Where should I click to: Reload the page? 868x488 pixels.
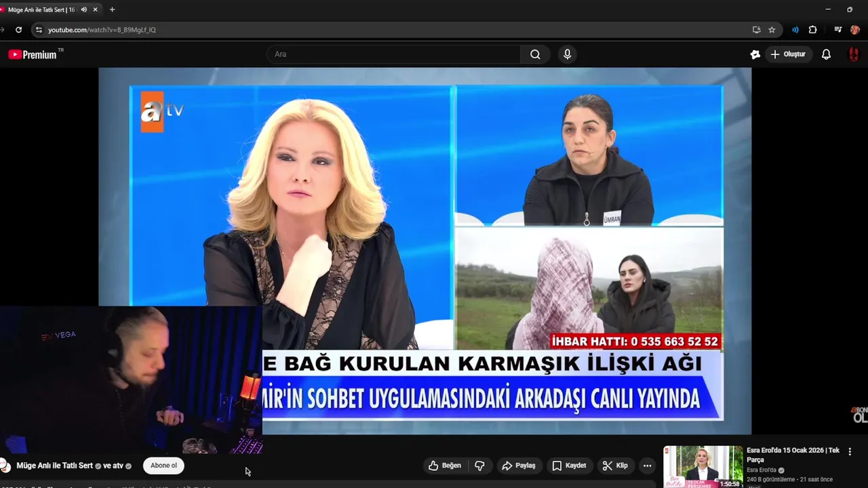point(18,30)
